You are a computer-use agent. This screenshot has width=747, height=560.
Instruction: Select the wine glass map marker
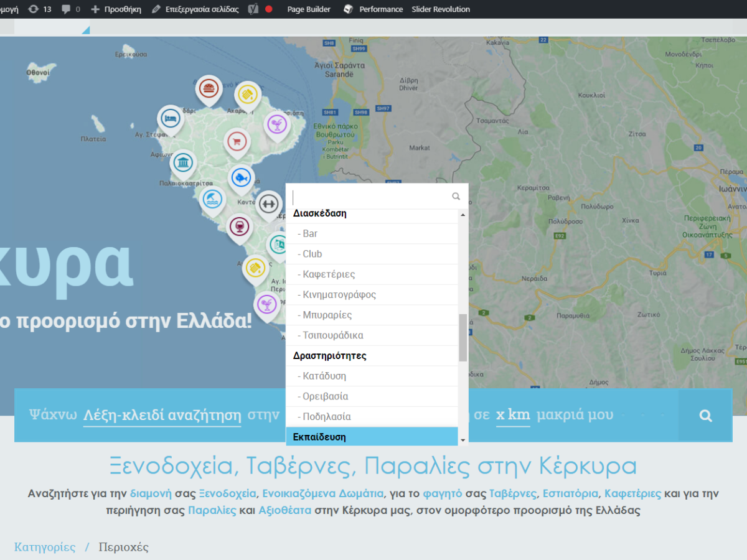[x=239, y=228]
